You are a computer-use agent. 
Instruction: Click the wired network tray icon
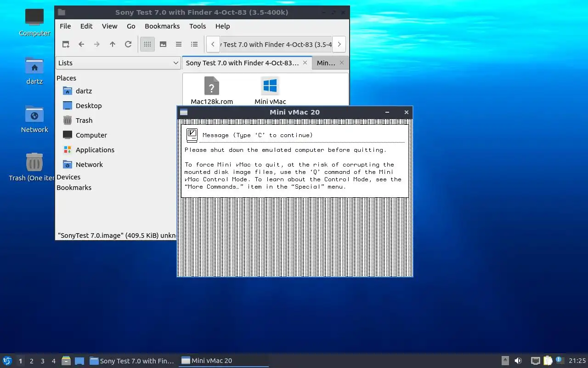(535, 361)
